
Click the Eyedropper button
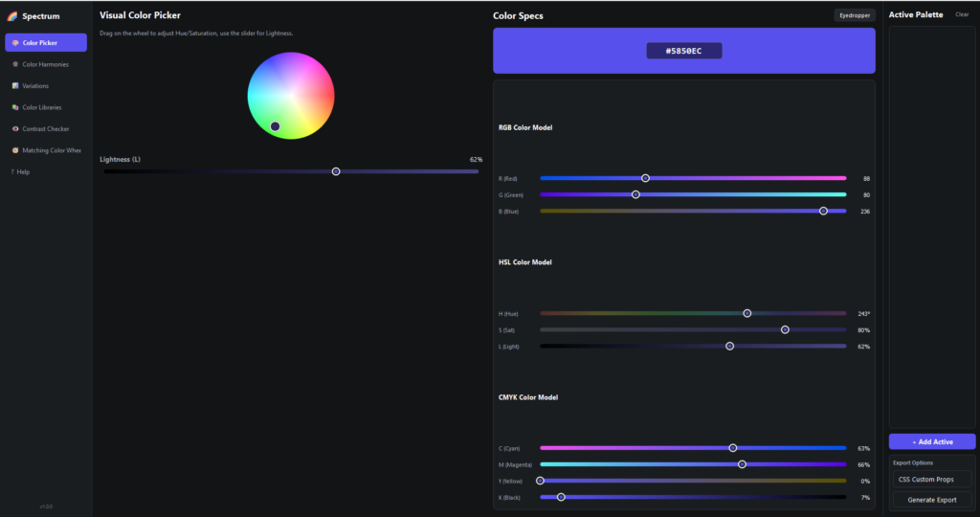tap(855, 15)
